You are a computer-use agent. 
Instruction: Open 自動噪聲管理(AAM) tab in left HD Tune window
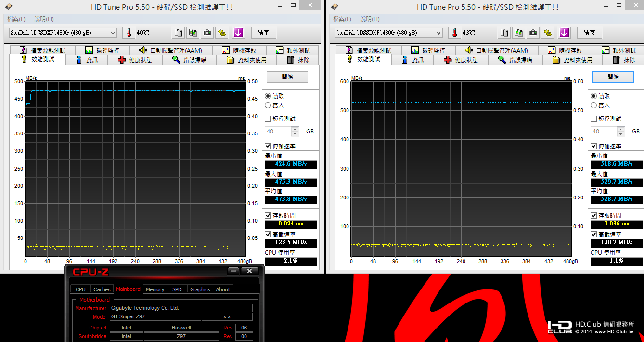point(171,50)
